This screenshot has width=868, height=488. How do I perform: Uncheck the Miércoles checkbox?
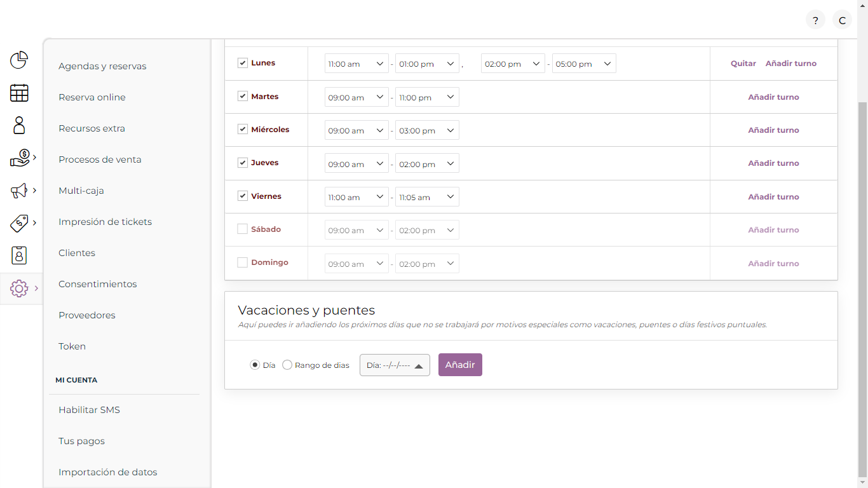[242, 129]
